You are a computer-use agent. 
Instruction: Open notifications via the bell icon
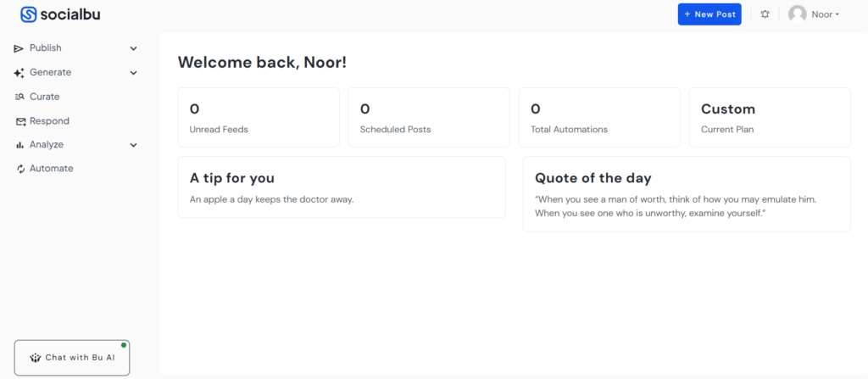[765, 14]
